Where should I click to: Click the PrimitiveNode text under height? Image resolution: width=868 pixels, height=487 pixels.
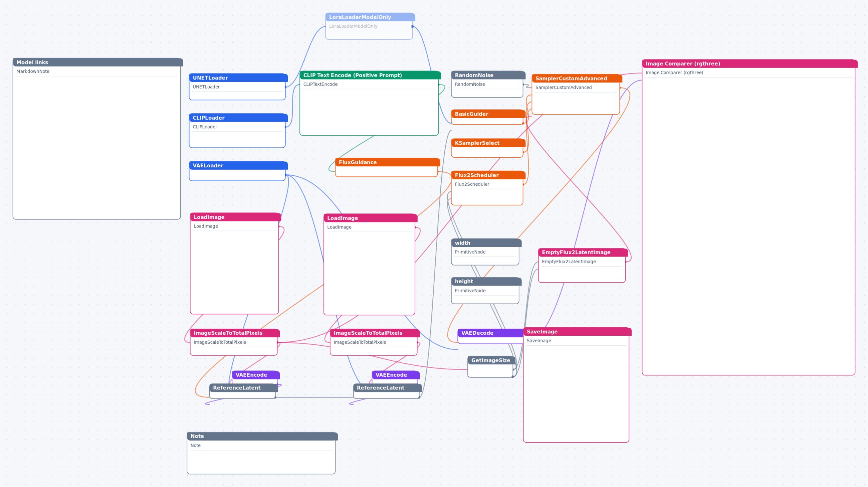coord(470,291)
